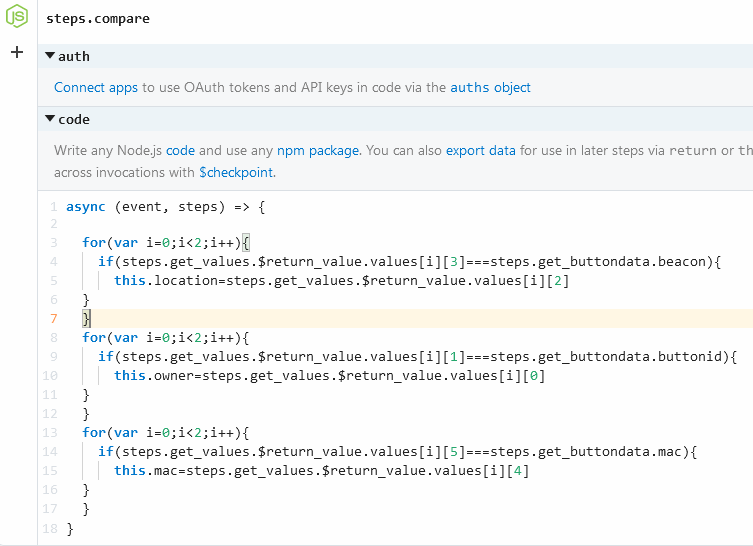This screenshot has width=753, height=546.
Task: Click this.location assignment on line 5
Action: [x=341, y=280]
